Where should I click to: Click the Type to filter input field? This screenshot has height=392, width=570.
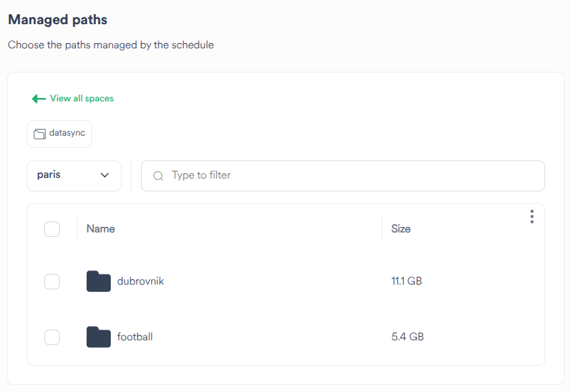tap(269, 175)
